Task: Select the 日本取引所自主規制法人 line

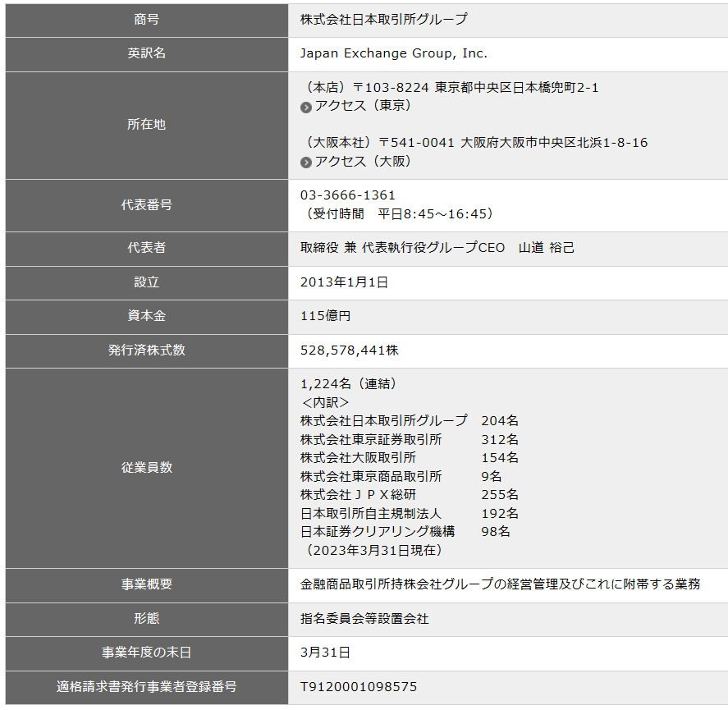Action: (x=371, y=514)
